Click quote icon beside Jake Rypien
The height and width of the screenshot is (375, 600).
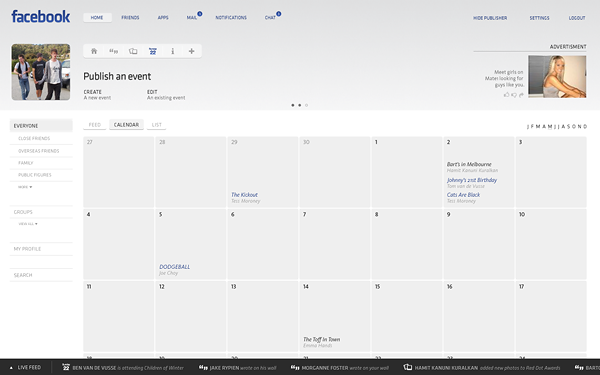203,367
